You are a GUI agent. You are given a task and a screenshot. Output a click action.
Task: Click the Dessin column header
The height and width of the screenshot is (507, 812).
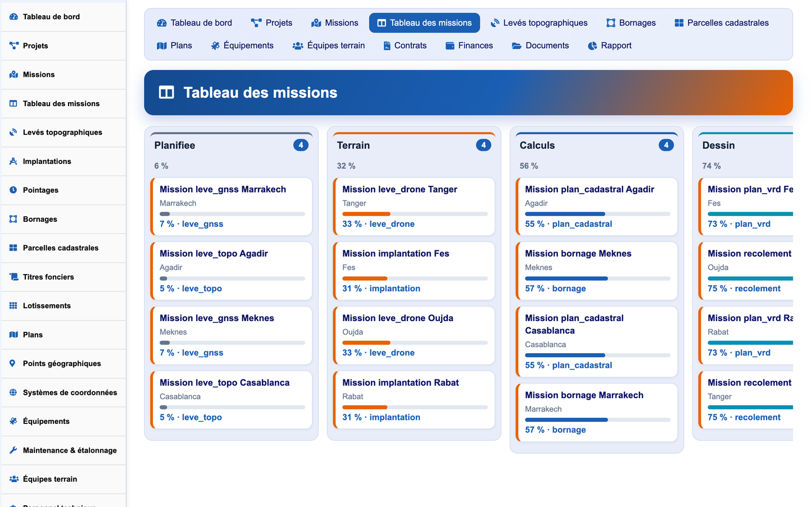[x=719, y=145]
